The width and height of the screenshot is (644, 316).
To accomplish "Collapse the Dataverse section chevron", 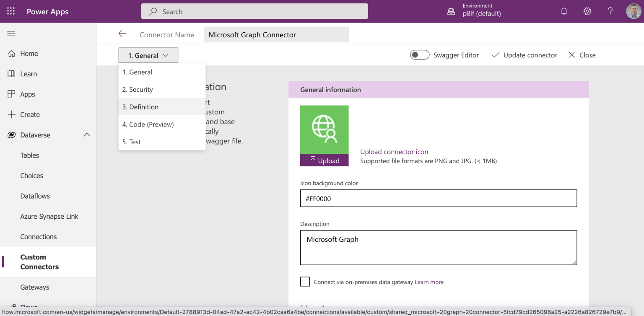I will 87,135.
